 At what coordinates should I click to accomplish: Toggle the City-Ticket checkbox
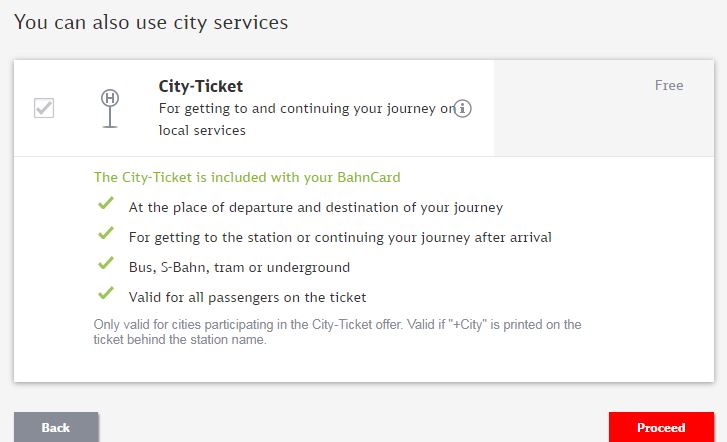(x=44, y=108)
